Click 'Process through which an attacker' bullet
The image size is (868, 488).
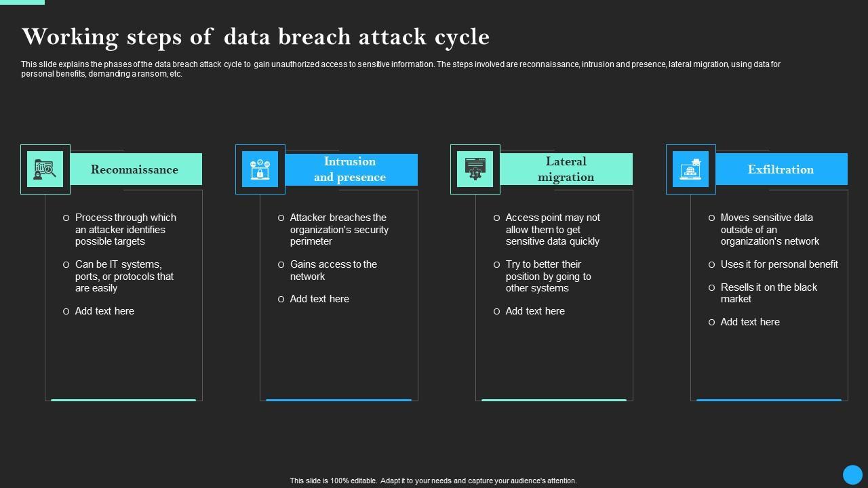tap(125, 229)
